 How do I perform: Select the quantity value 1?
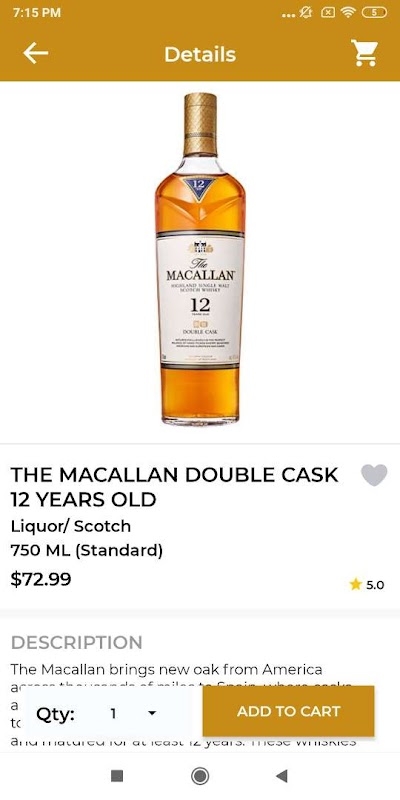coord(113,713)
